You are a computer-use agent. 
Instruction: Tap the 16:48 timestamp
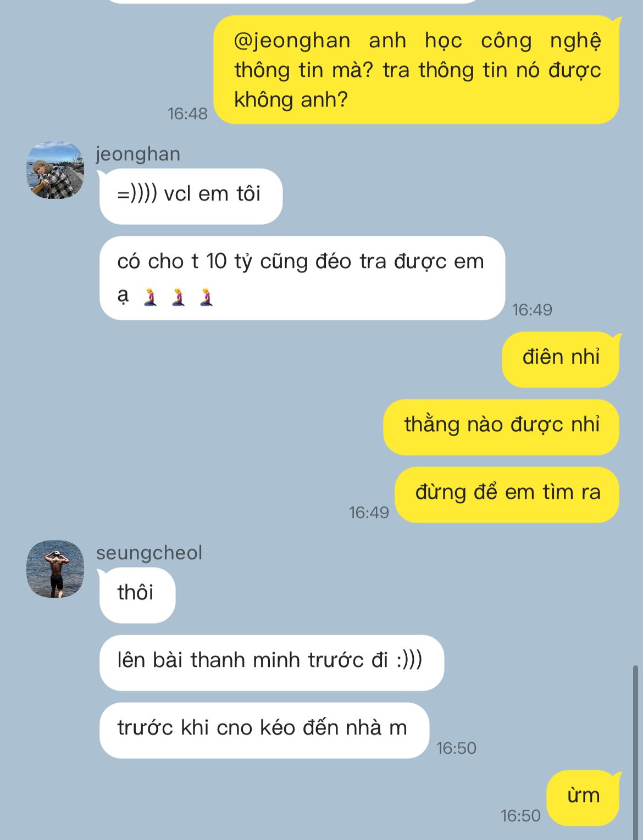pos(187,114)
